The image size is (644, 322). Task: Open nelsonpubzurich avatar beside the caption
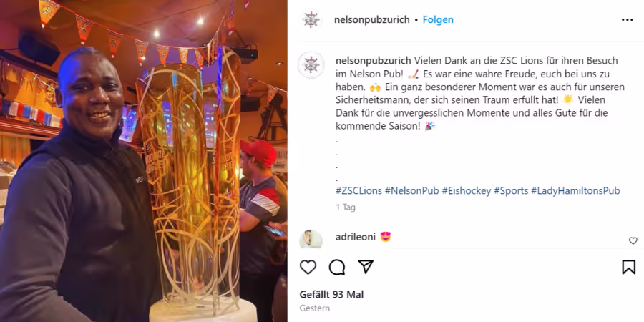pyautogui.click(x=311, y=65)
